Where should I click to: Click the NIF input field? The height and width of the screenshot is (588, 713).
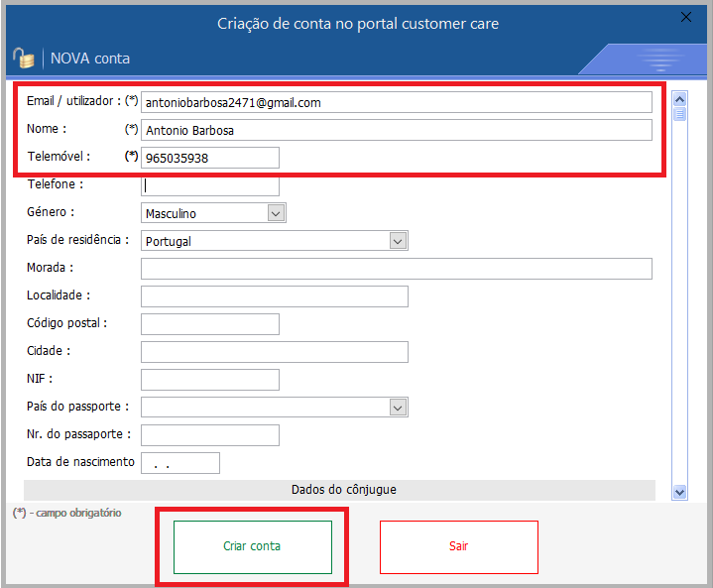tap(210, 380)
